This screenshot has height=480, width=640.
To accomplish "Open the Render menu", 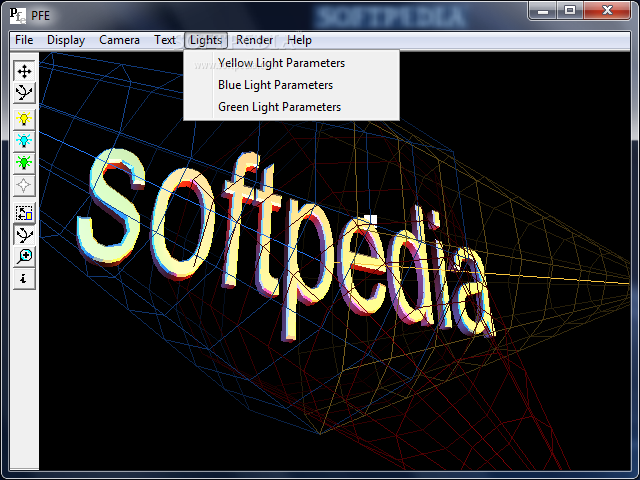I will pos(254,40).
